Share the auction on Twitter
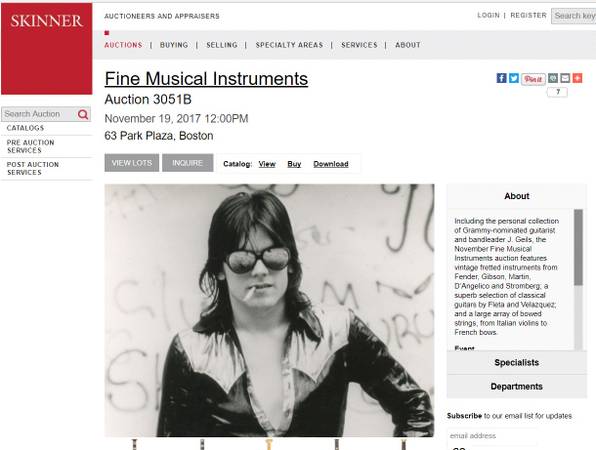596x450 pixels. [x=514, y=78]
